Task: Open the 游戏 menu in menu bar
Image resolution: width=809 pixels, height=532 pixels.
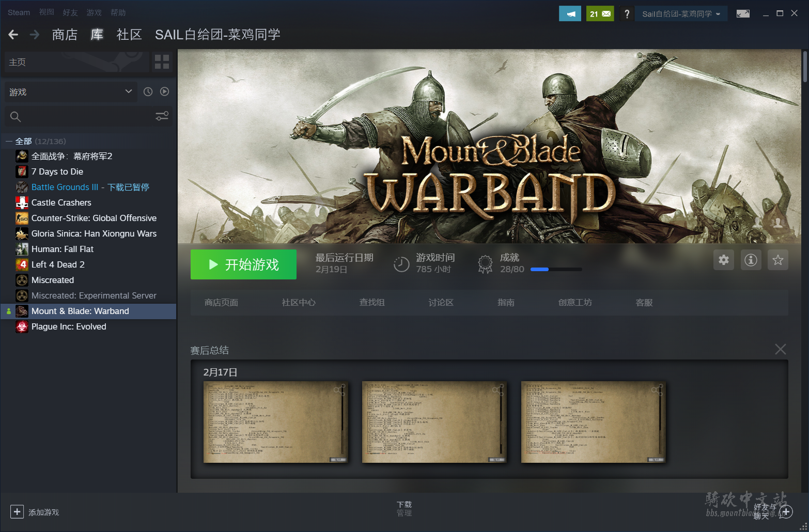Action: click(94, 12)
